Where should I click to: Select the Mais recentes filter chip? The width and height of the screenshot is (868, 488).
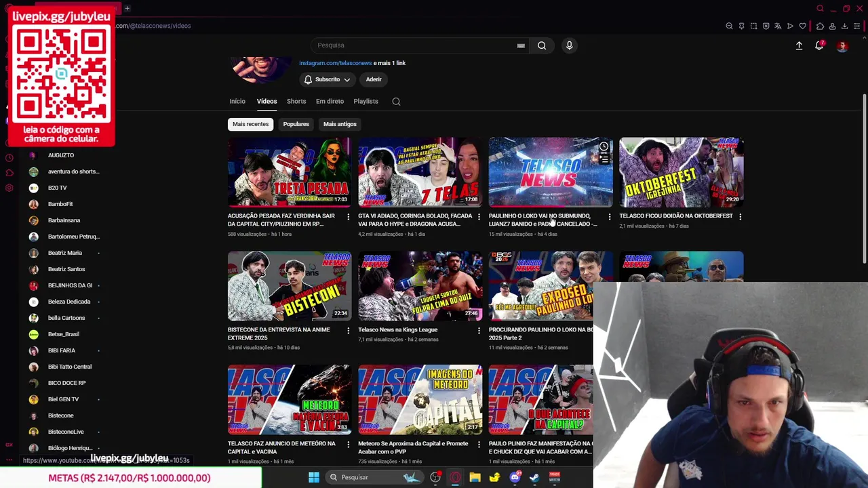tap(250, 124)
